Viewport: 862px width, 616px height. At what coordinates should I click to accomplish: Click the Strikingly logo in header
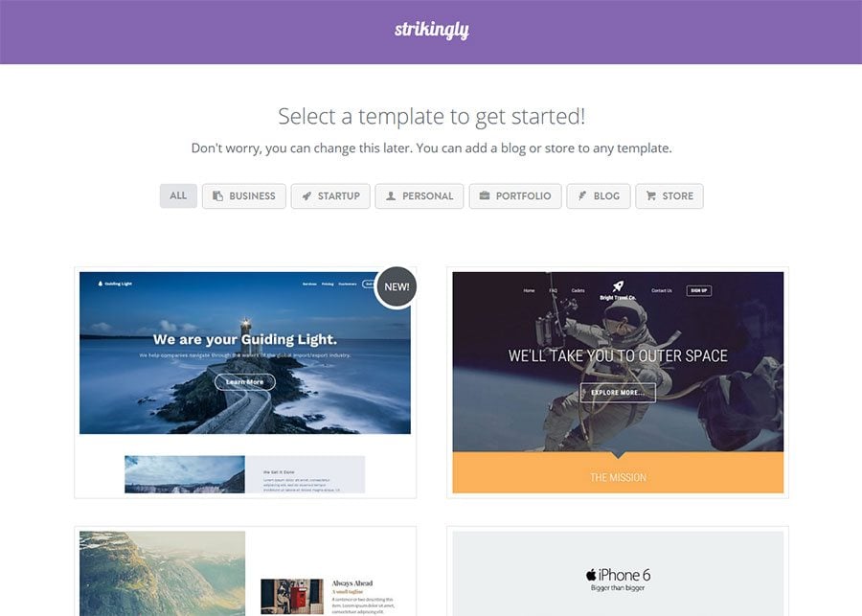coord(432,30)
